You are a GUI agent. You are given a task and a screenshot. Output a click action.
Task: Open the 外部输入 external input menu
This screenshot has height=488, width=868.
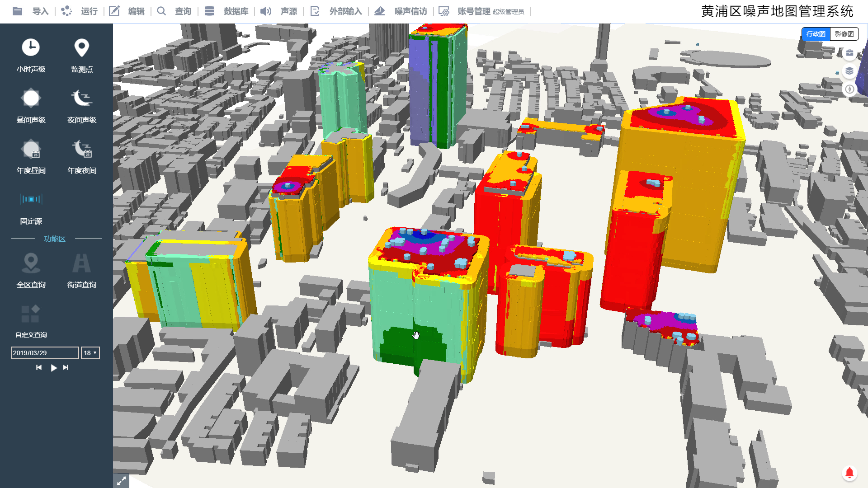coord(345,11)
